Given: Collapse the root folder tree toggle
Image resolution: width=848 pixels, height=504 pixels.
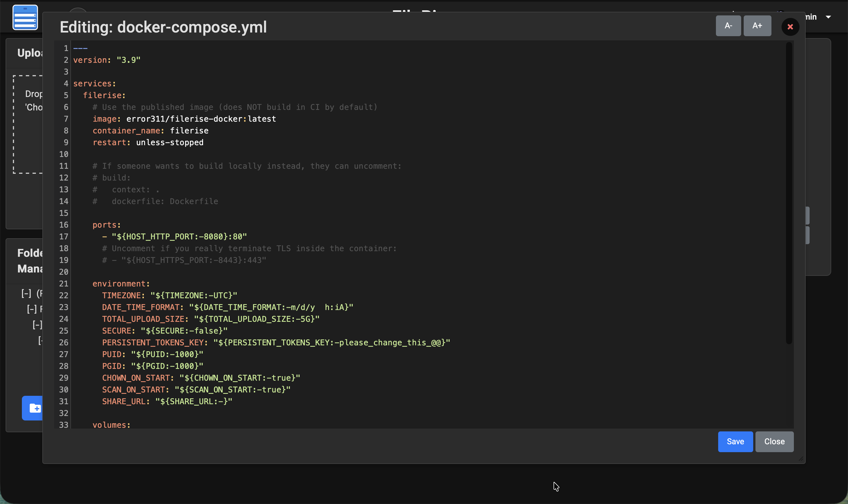Looking at the screenshot, I should point(26,293).
